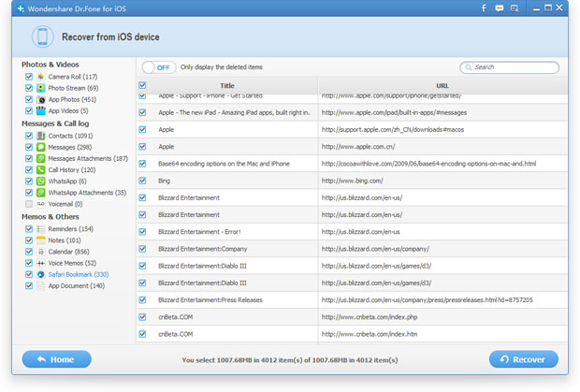This screenshot has height=392, width=580.
Task: Open the Safari Bookmark (330) category
Action: [79, 274]
